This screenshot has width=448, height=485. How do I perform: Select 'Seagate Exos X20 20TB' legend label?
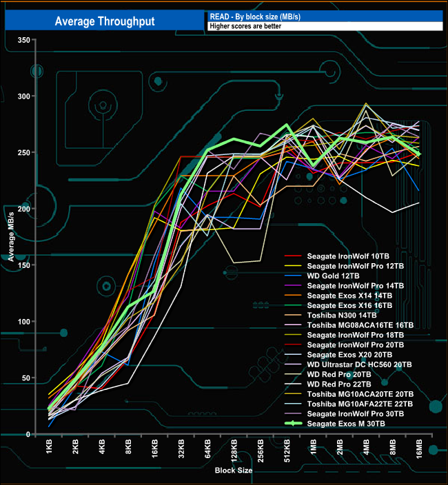pos(349,355)
